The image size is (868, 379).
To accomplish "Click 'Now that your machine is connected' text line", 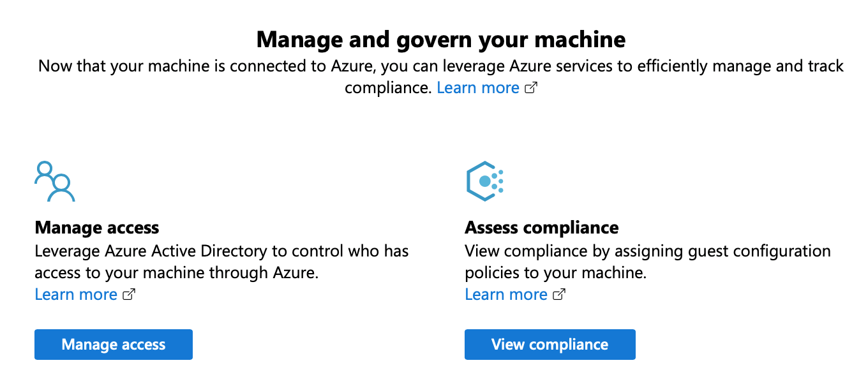I will coord(441,66).
